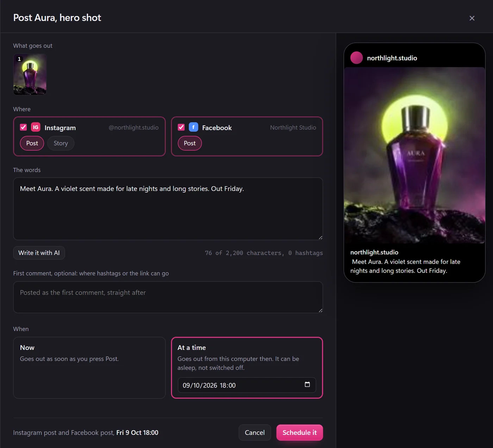Image resolution: width=493 pixels, height=448 pixels.
Task: Click Write it with AI
Action: pyautogui.click(x=39, y=253)
